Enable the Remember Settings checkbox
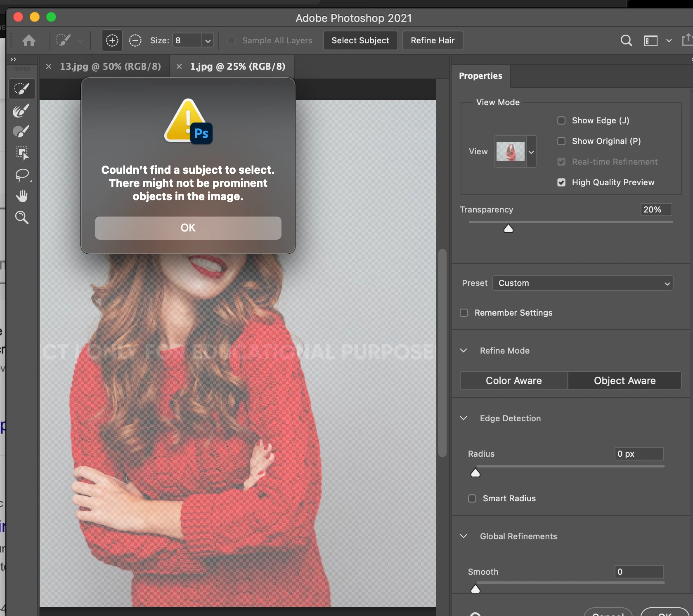Viewport: 693px width, 616px height. pos(464,313)
